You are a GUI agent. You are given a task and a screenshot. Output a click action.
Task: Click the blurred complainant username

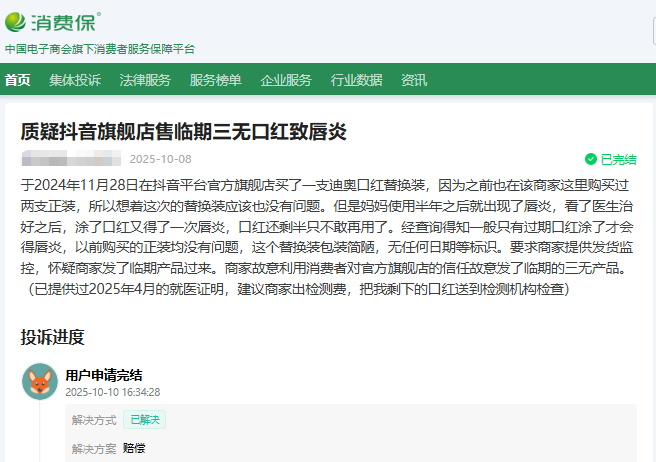(70, 159)
